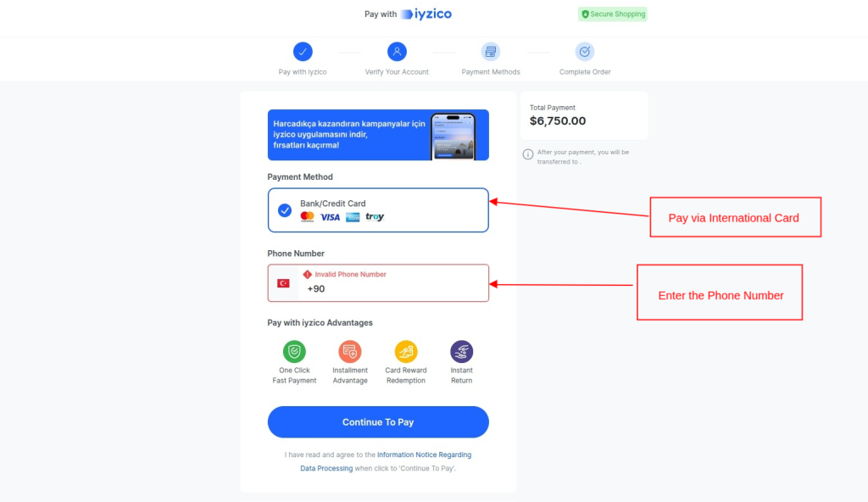Click the Total Payment amount $6,750.00
868x502 pixels.
[x=558, y=120]
